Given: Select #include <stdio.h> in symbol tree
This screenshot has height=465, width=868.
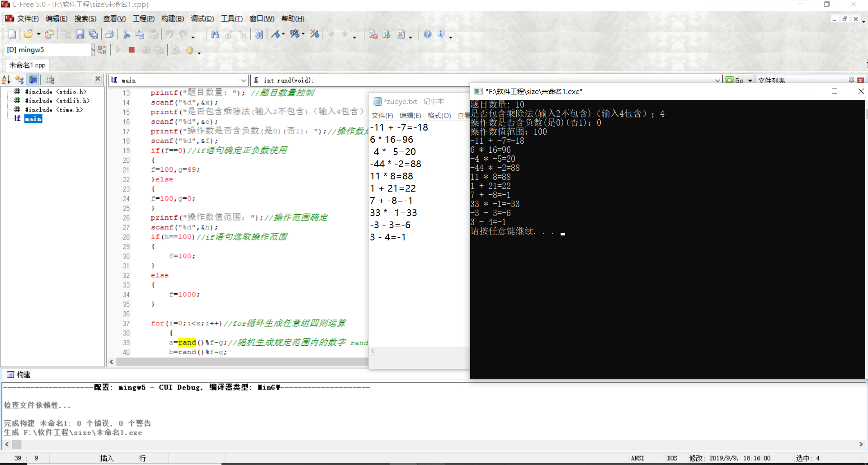Looking at the screenshot, I should 56,92.
